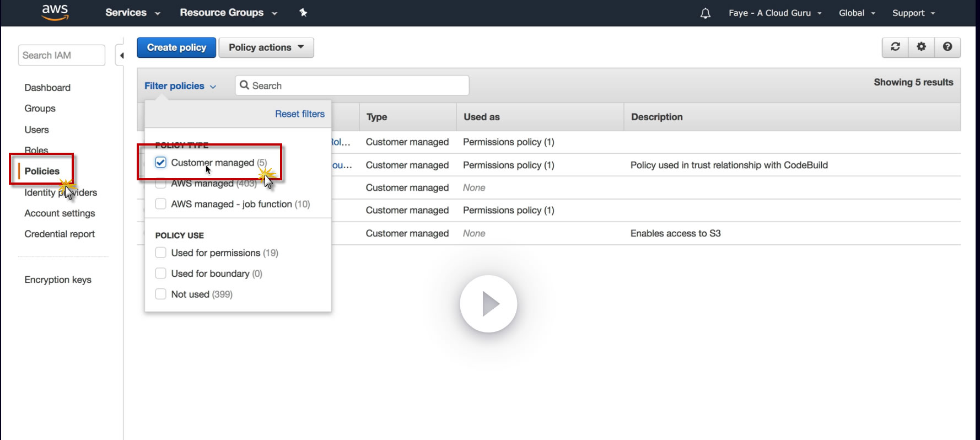Expand the Policy actions dropdown
The width and height of the screenshot is (980, 440).
tap(266, 47)
